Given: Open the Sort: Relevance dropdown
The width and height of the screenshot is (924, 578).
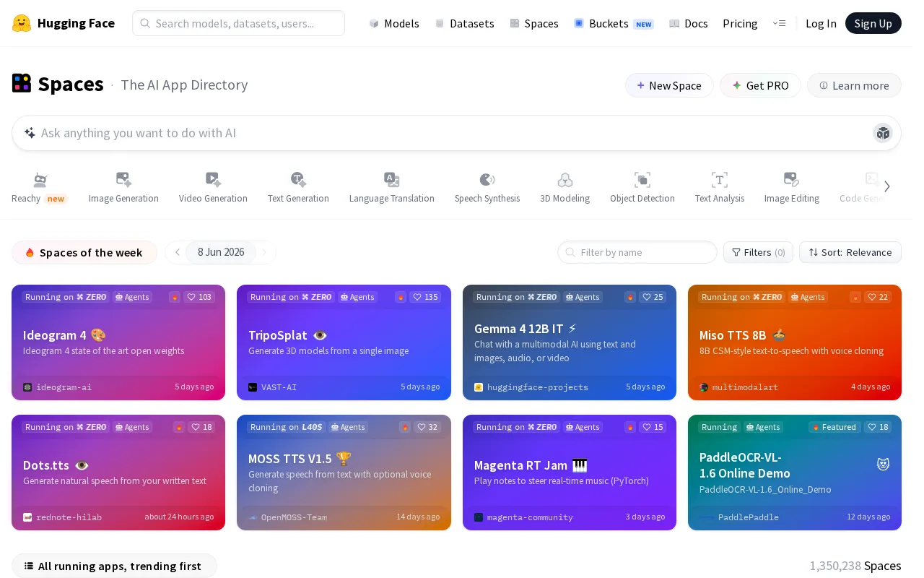Looking at the screenshot, I should 850,252.
